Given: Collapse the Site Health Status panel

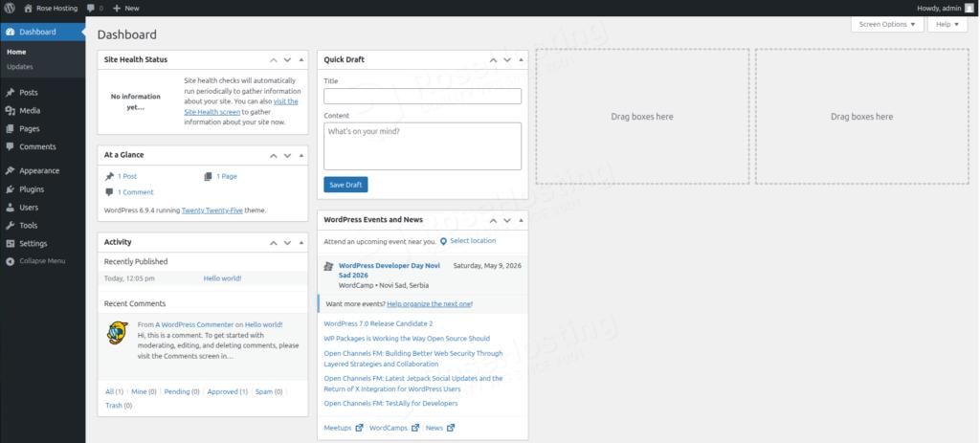Looking at the screenshot, I should (x=301, y=60).
